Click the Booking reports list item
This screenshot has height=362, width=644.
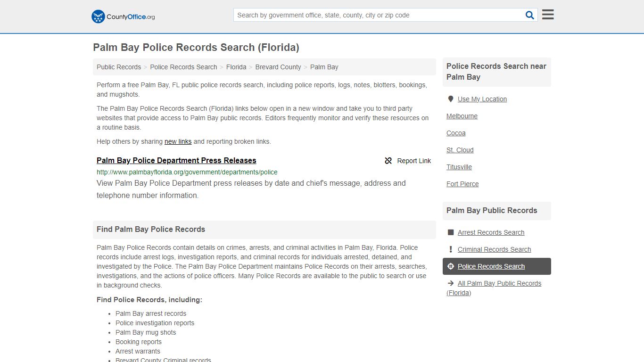click(139, 342)
